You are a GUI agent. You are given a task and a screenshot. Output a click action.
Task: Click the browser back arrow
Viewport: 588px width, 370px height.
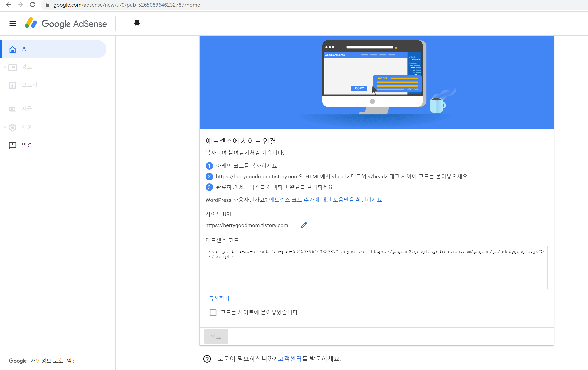click(8, 5)
